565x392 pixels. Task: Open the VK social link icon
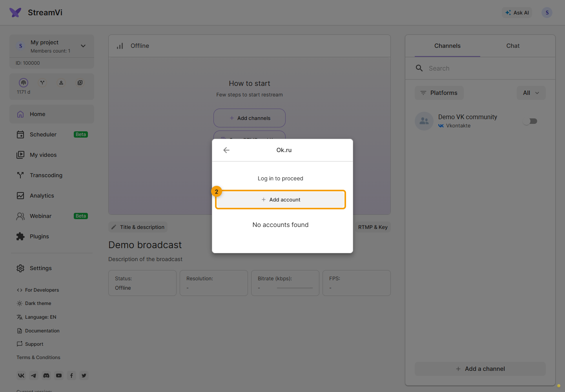pyautogui.click(x=21, y=376)
